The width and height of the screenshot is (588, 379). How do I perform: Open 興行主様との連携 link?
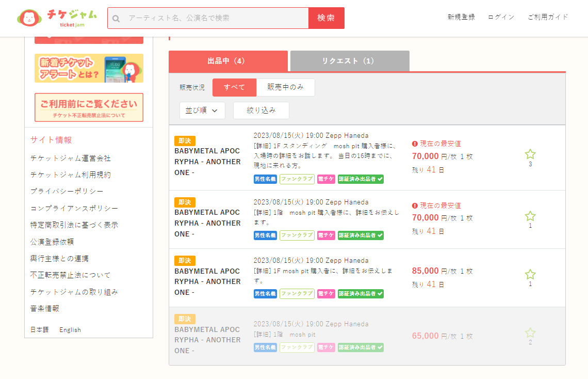[59, 259]
